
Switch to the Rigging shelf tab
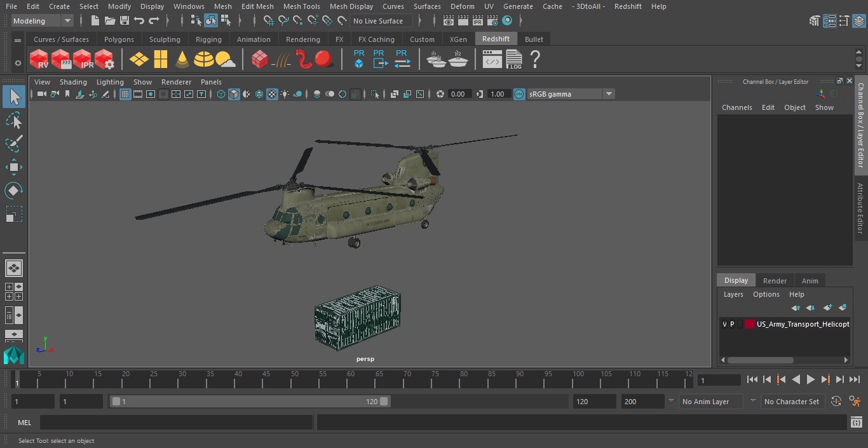coord(208,39)
